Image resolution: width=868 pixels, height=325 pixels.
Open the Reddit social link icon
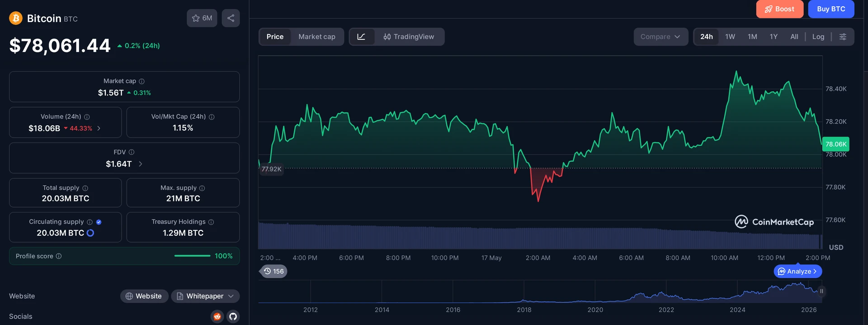[x=217, y=316]
